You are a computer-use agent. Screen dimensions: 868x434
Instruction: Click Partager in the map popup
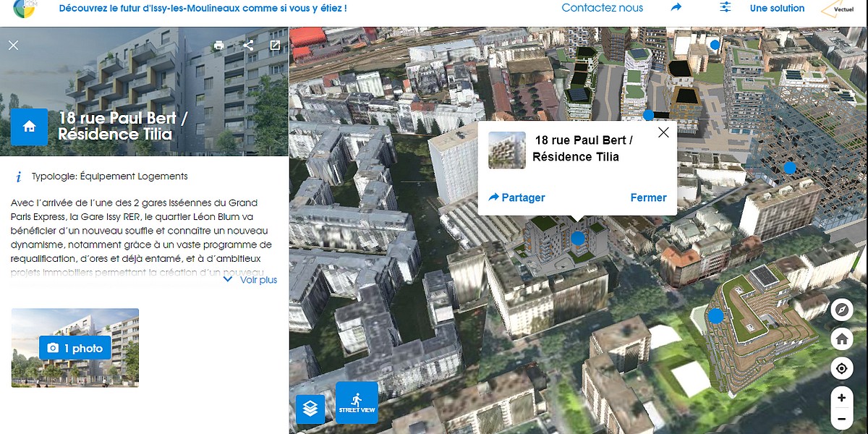pos(516,197)
